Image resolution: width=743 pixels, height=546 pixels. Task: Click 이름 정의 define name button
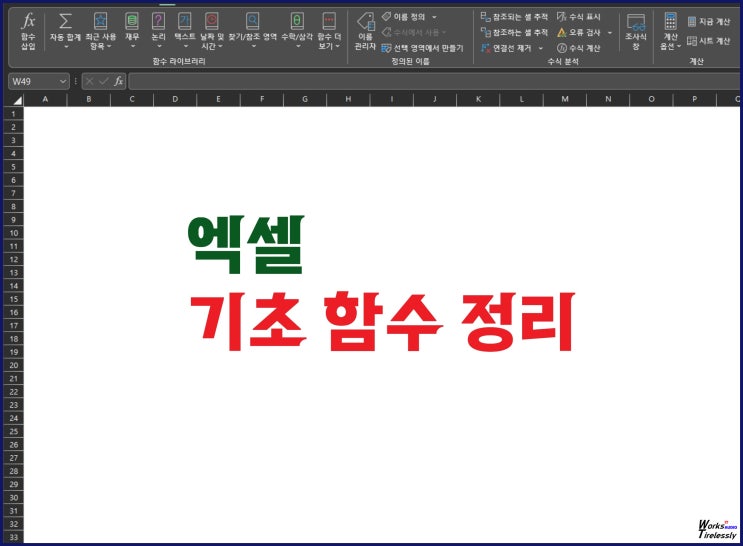click(x=404, y=17)
